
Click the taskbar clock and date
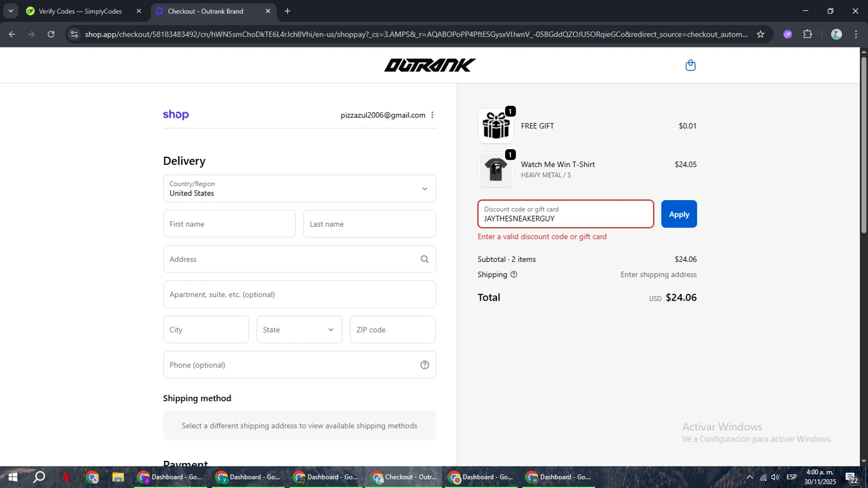click(820, 478)
